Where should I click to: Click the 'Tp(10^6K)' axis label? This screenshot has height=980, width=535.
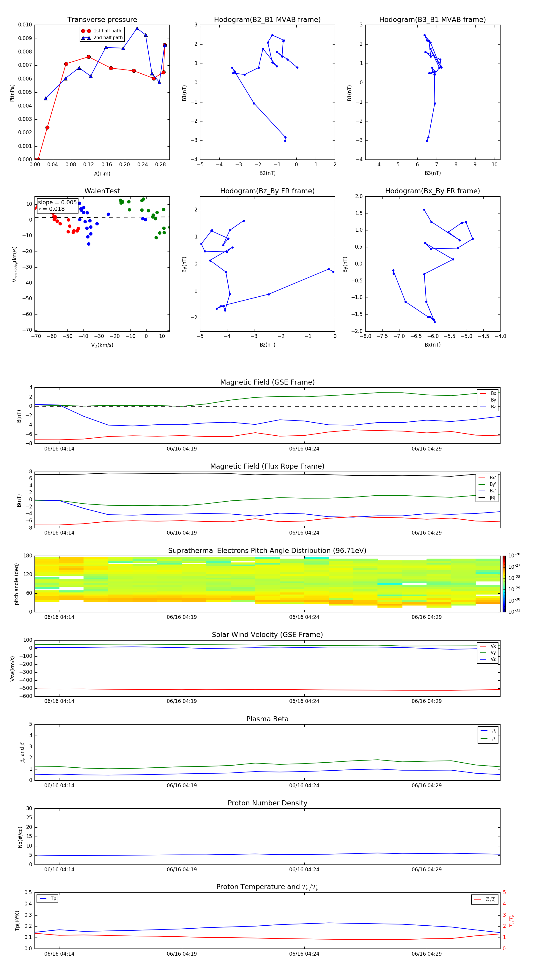[x=17, y=921]
